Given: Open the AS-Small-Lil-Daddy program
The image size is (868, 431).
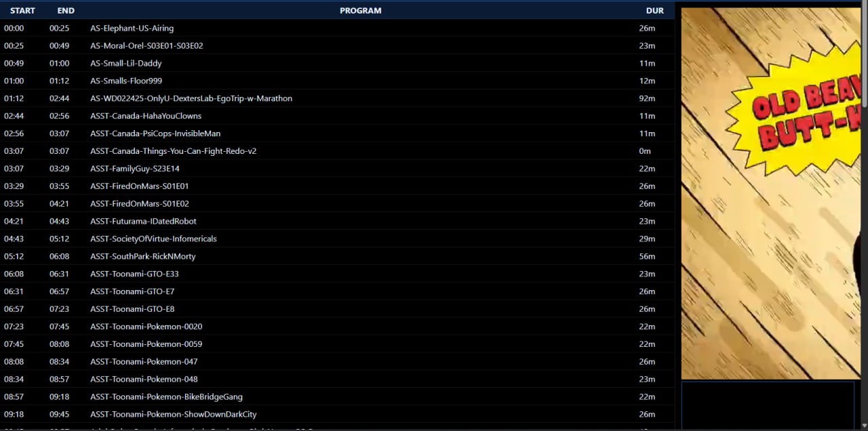Looking at the screenshot, I should 126,64.
